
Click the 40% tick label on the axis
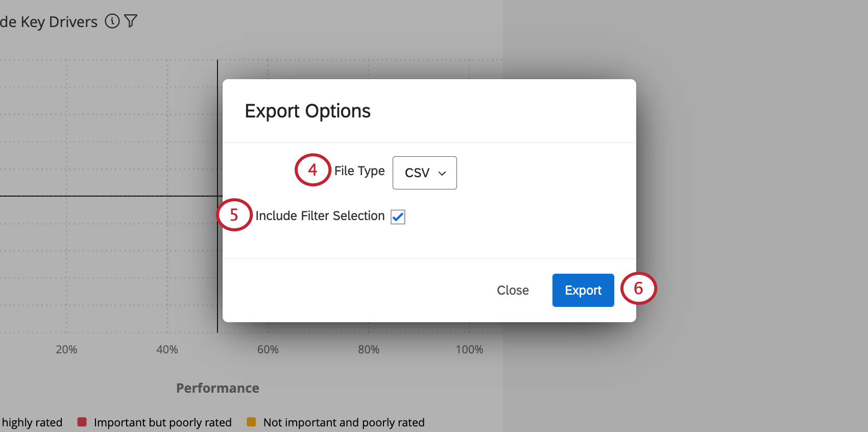point(166,349)
